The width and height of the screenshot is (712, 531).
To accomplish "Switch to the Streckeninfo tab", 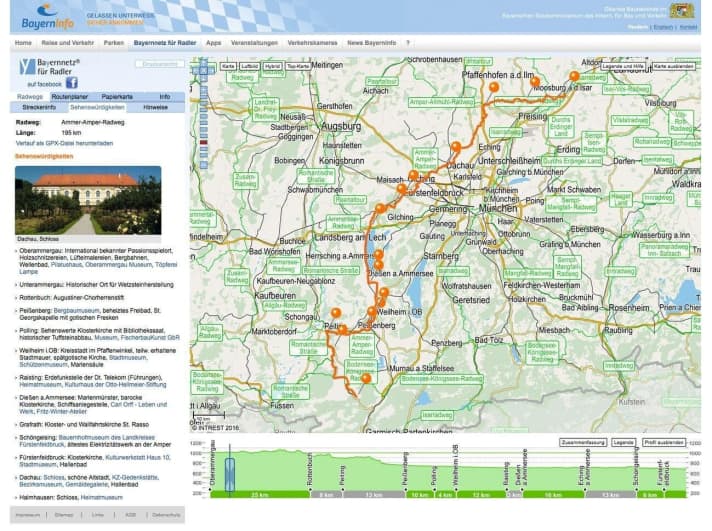I will [40, 106].
